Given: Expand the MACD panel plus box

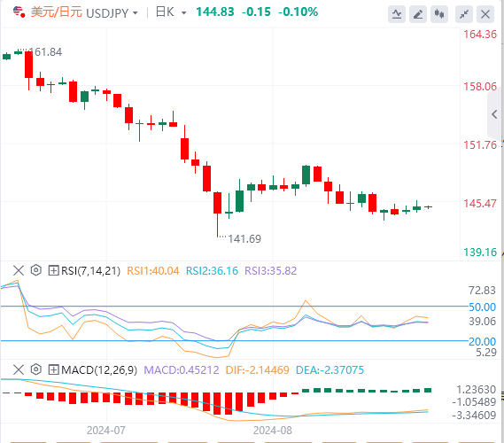Looking at the screenshot, I should tap(53, 369).
